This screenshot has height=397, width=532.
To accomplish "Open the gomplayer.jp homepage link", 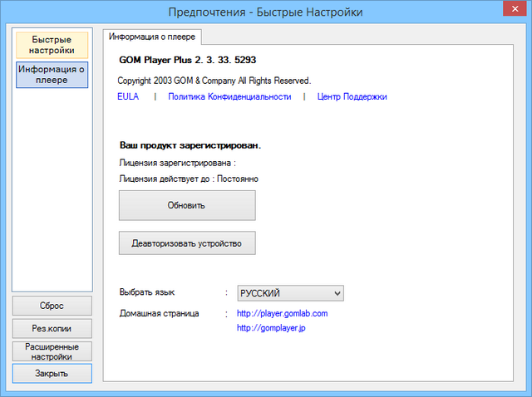I will (x=272, y=328).
